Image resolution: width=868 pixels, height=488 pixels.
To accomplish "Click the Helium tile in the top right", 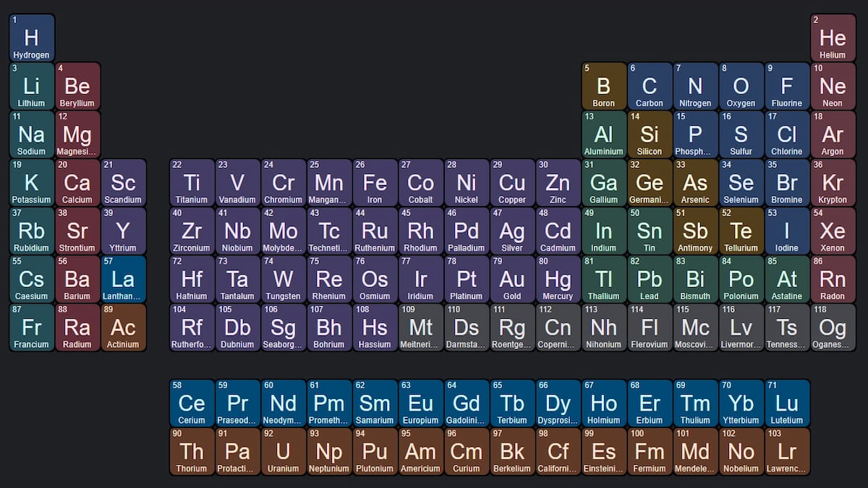I will coord(833,38).
